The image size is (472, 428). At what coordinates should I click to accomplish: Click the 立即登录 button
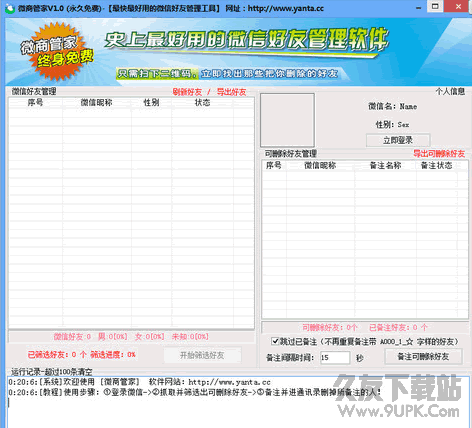point(398,140)
